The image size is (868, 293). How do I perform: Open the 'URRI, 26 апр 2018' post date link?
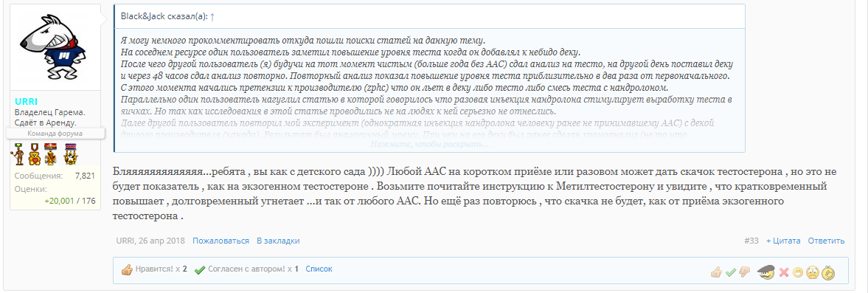[150, 241]
